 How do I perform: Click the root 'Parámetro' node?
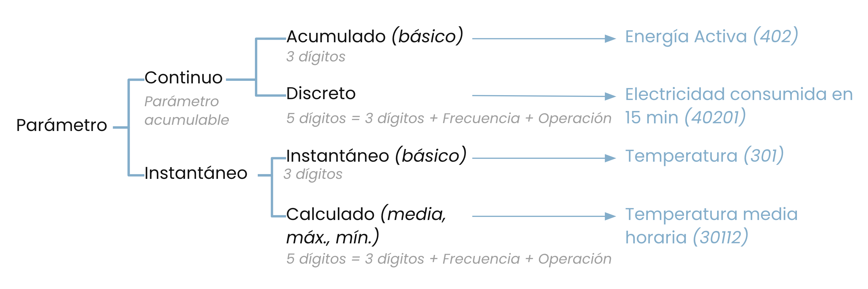pos(62,125)
